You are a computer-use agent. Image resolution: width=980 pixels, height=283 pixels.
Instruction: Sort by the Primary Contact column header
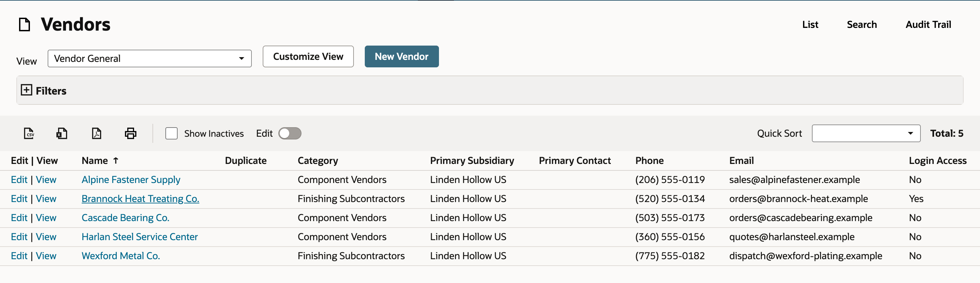pyautogui.click(x=574, y=161)
